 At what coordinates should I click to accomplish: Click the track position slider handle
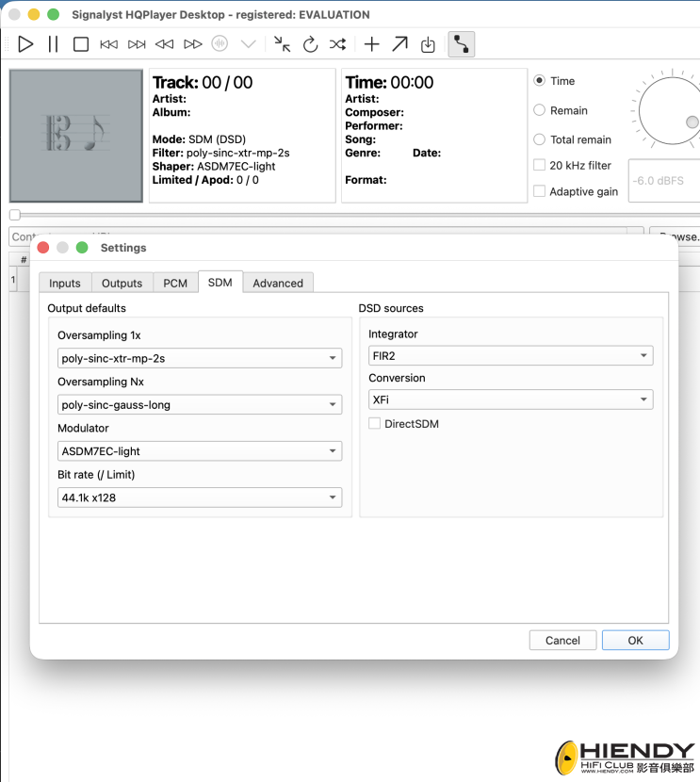(x=15, y=215)
